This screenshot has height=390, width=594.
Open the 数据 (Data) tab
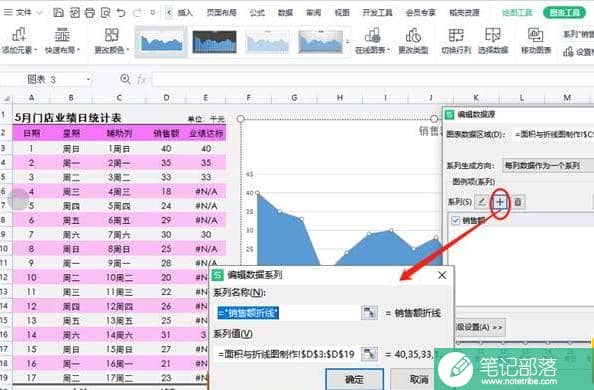tap(285, 13)
